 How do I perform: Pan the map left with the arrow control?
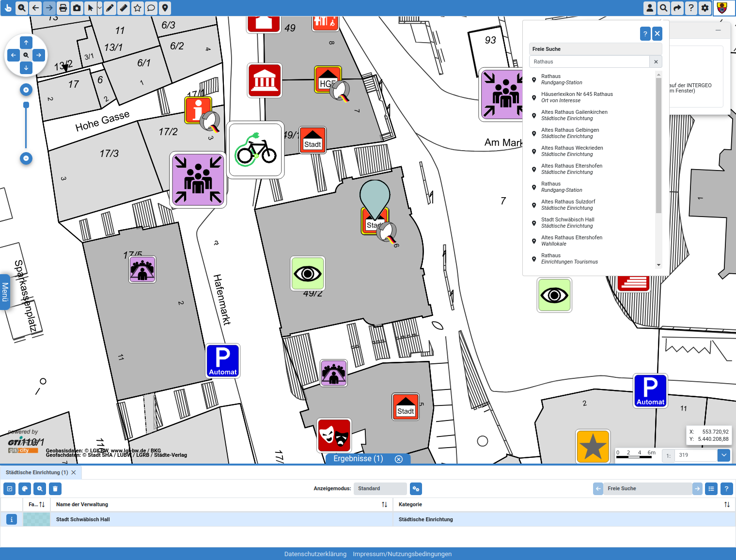coord(13,55)
